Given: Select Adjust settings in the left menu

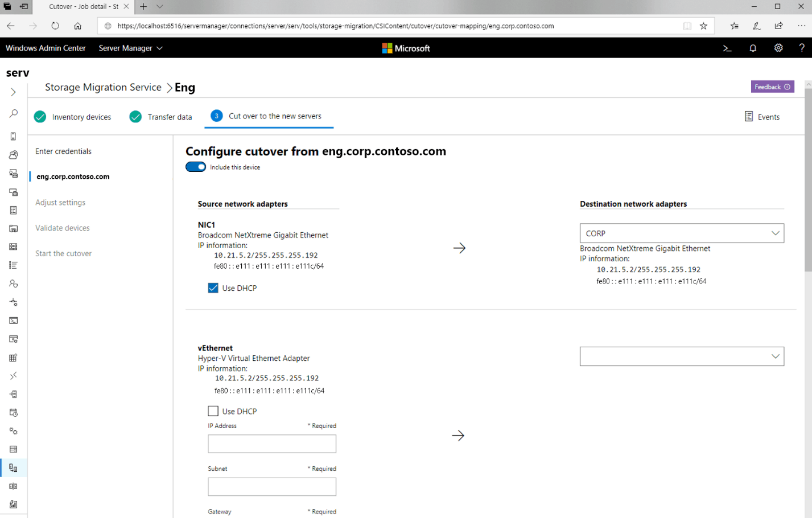Looking at the screenshot, I should (60, 202).
